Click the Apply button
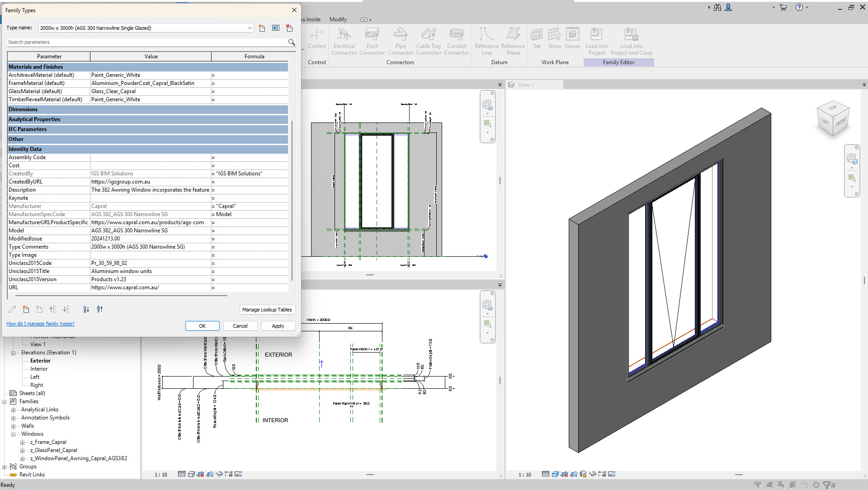868x490 pixels. click(x=278, y=326)
